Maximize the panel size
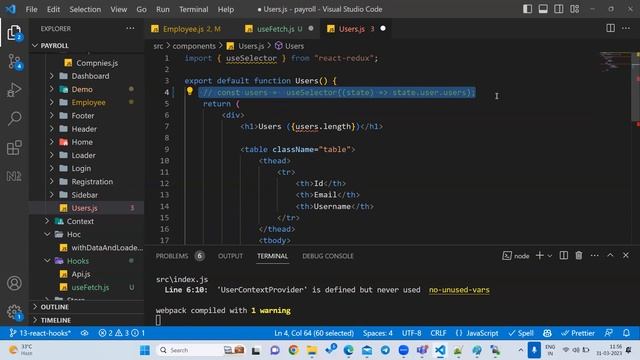The image size is (640, 360). (x=610, y=256)
